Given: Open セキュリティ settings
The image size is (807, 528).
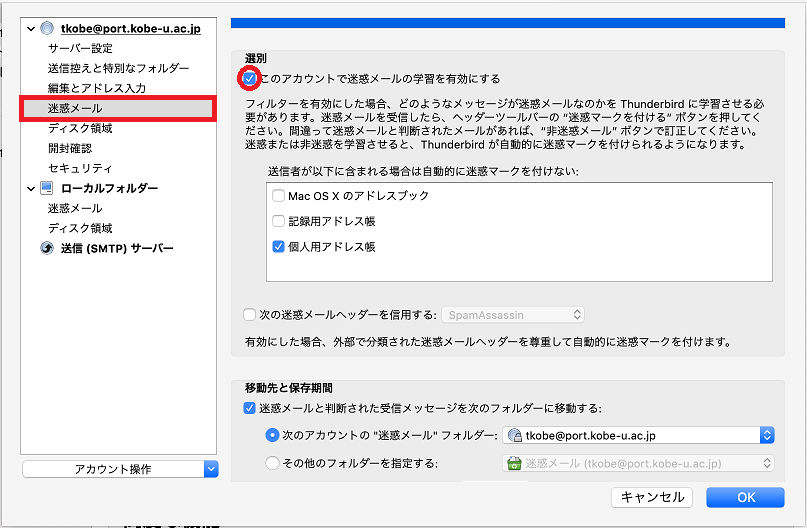Looking at the screenshot, I should click(80, 168).
